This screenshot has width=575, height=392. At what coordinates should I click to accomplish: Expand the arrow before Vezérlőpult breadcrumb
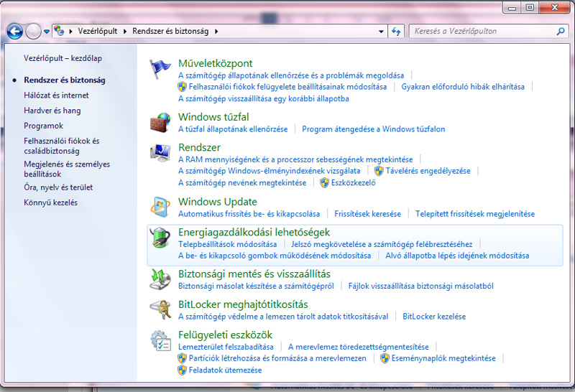(x=70, y=32)
